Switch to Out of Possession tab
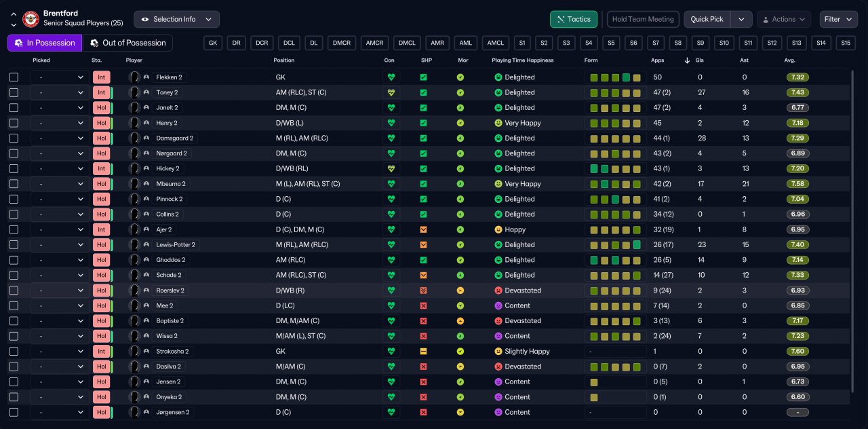The height and width of the screenshot is (429, 868). 127,43
